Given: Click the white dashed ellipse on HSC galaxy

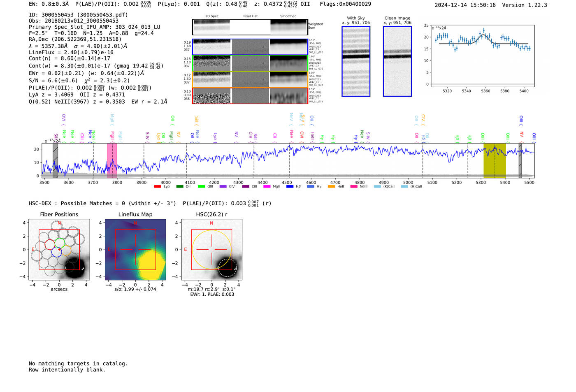Looking at the screenshot, I should tap(227, 268).
